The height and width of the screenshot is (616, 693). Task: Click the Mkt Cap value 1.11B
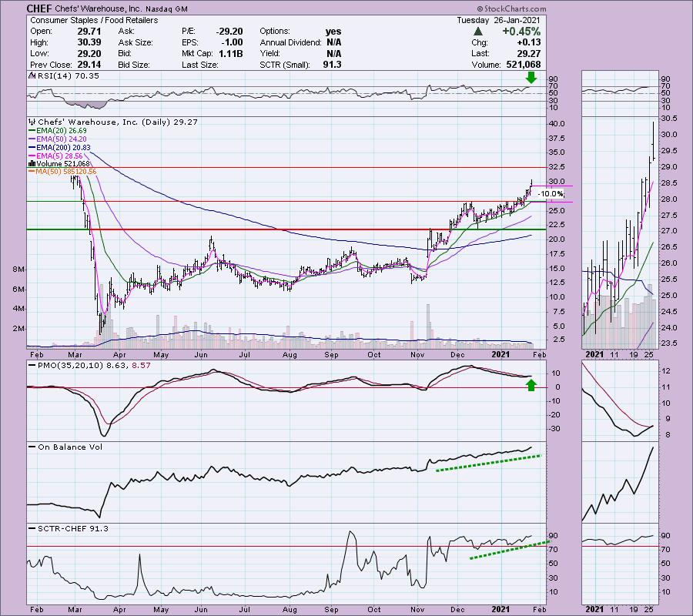click(x=231, y=53)
